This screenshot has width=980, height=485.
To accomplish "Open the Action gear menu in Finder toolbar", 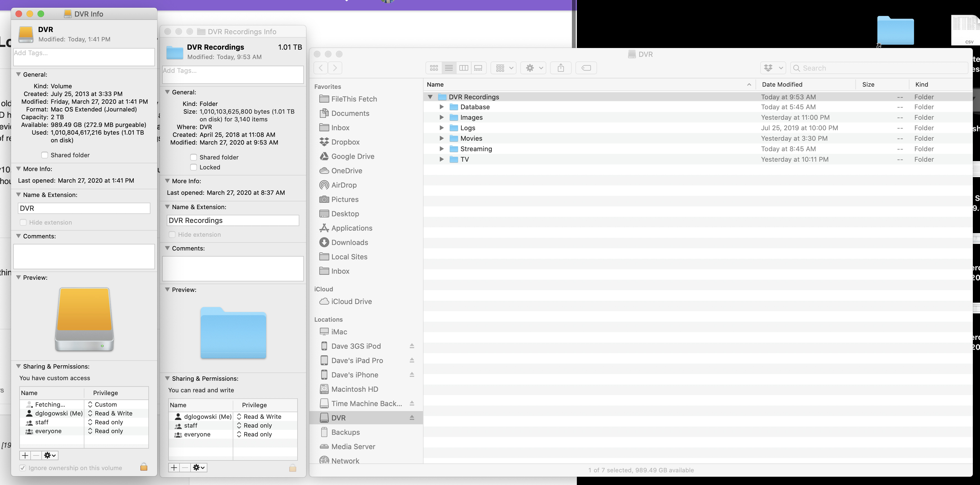I will [533, 68].
